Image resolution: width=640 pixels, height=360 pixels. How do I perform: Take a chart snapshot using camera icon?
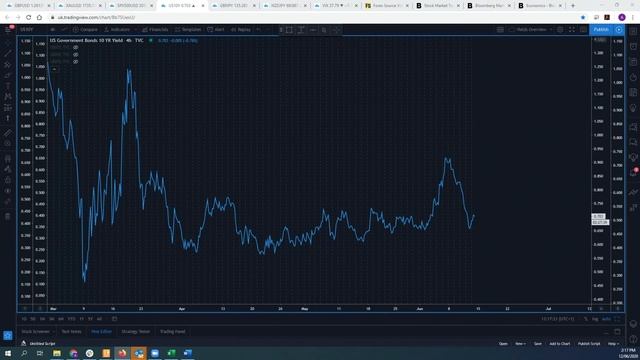(583, 29)
